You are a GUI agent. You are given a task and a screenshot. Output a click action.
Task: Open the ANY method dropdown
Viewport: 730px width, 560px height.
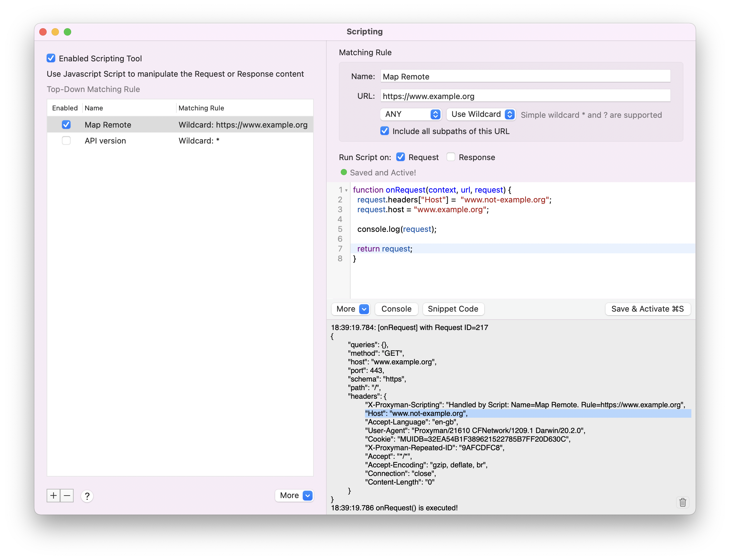coord(410,114)
